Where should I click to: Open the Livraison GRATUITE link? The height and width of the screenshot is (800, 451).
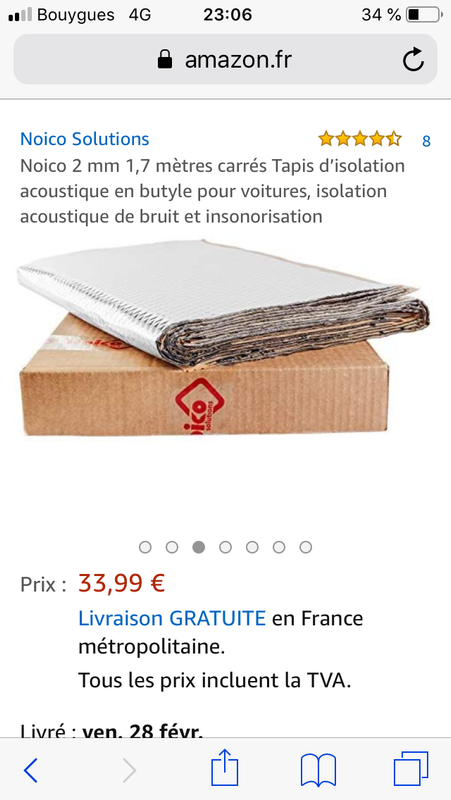coord(172,618)
